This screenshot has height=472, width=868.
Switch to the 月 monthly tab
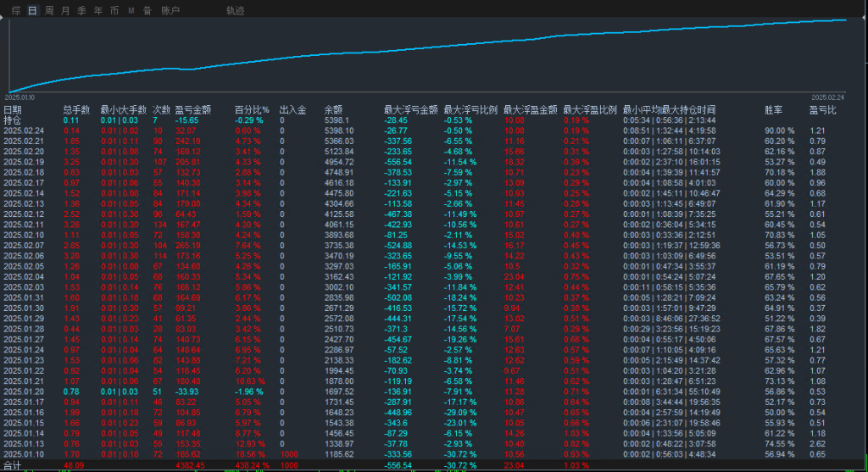click(65, 11)
